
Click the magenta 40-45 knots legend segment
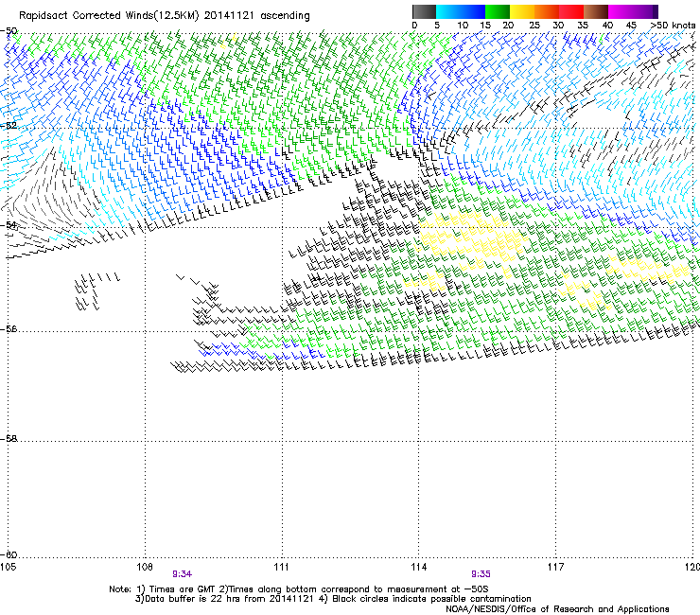pyautogui.click(x=621, y=11)
